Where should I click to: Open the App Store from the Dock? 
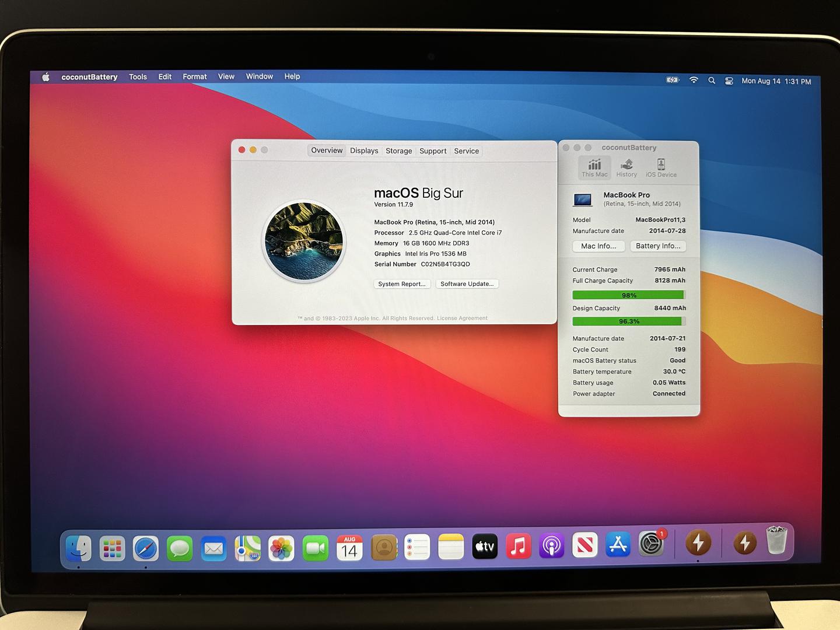618,545
